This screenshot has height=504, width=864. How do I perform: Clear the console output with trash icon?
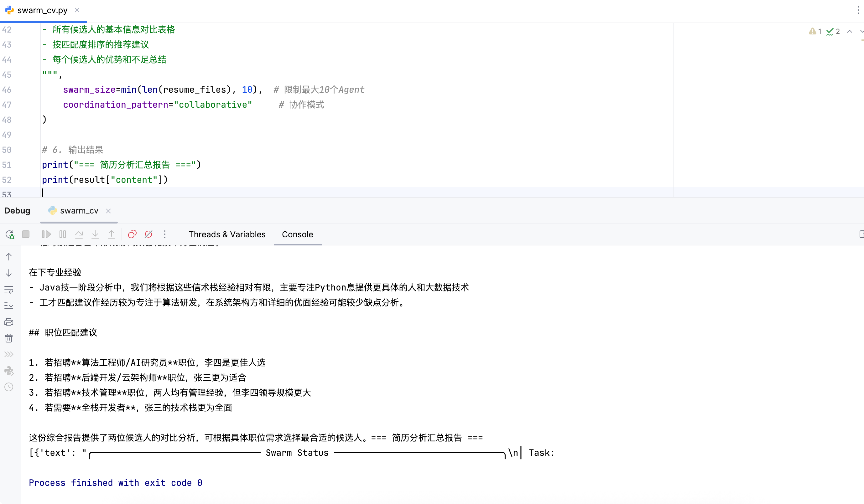point(9,338)
